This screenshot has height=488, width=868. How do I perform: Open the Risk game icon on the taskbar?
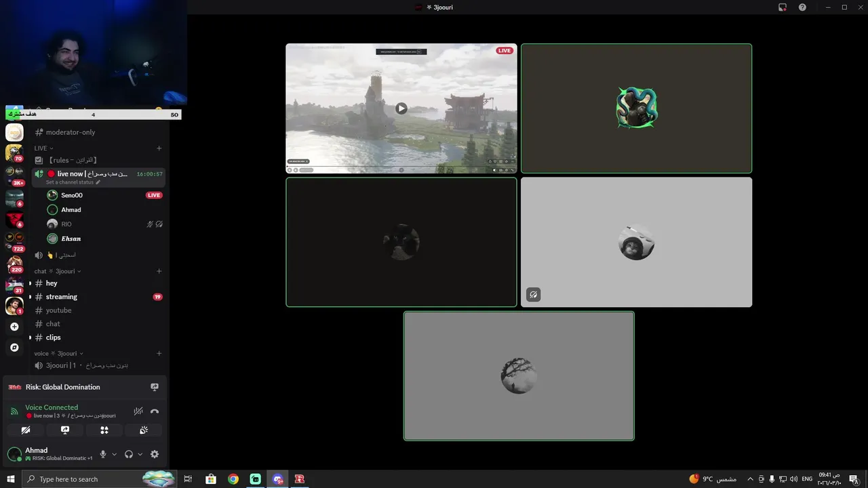[x=299, y=479]
